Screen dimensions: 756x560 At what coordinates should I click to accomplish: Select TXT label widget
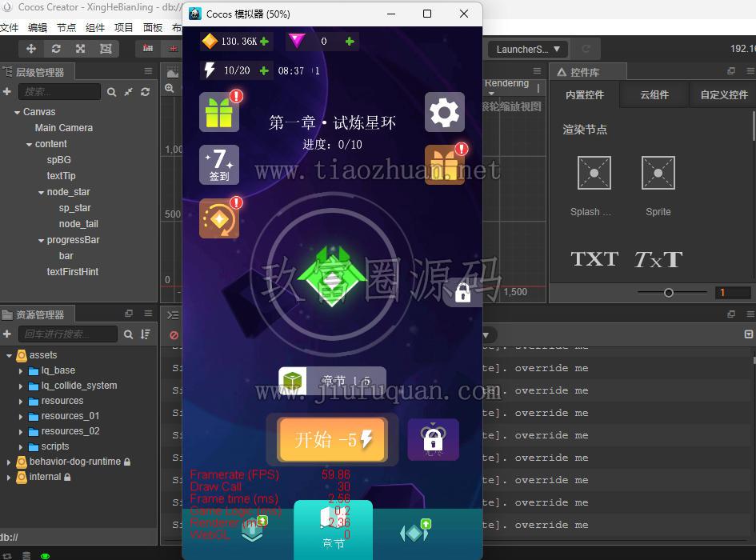(594, 259)
